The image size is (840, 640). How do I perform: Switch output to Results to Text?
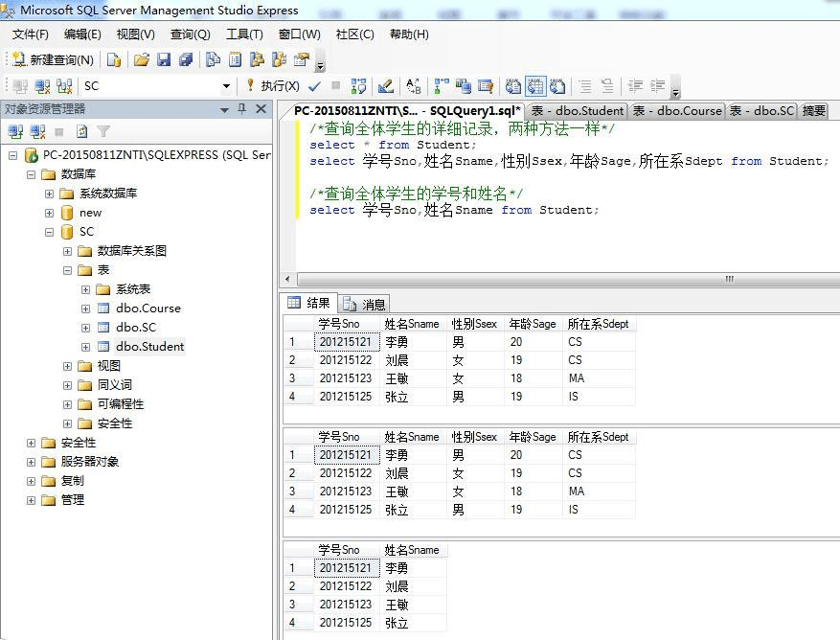513,86
